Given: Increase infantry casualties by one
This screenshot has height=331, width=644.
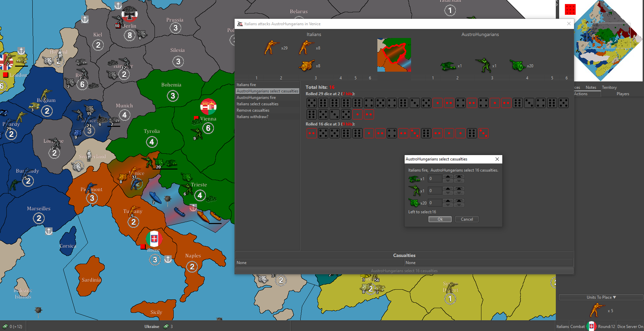Looking at the screenshot, I should click(447, 189).
